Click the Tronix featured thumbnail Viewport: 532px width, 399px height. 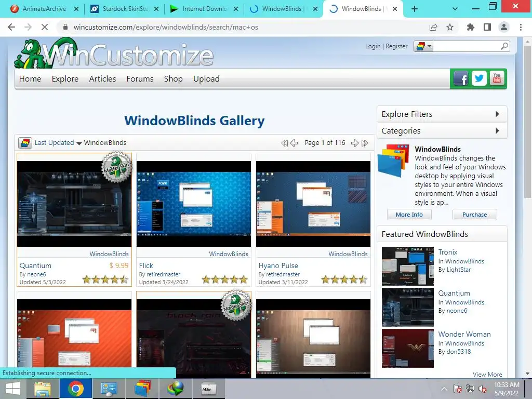pos(407,266)
